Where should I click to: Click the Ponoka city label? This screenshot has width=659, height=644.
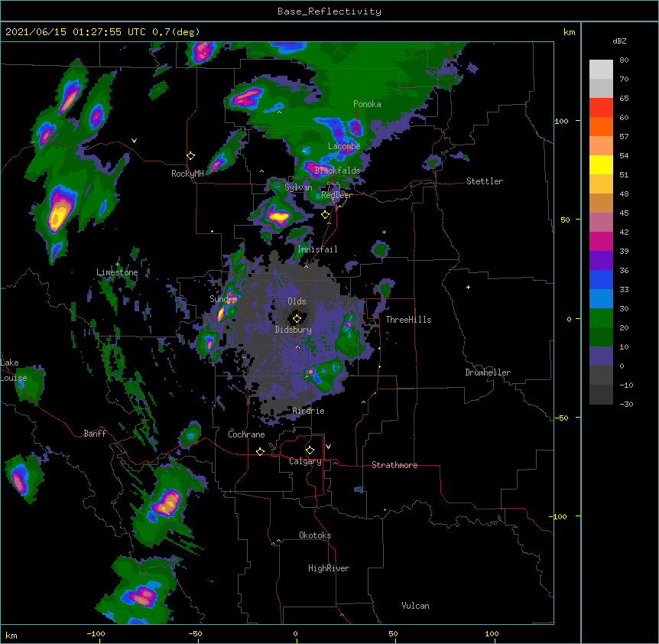367,104
